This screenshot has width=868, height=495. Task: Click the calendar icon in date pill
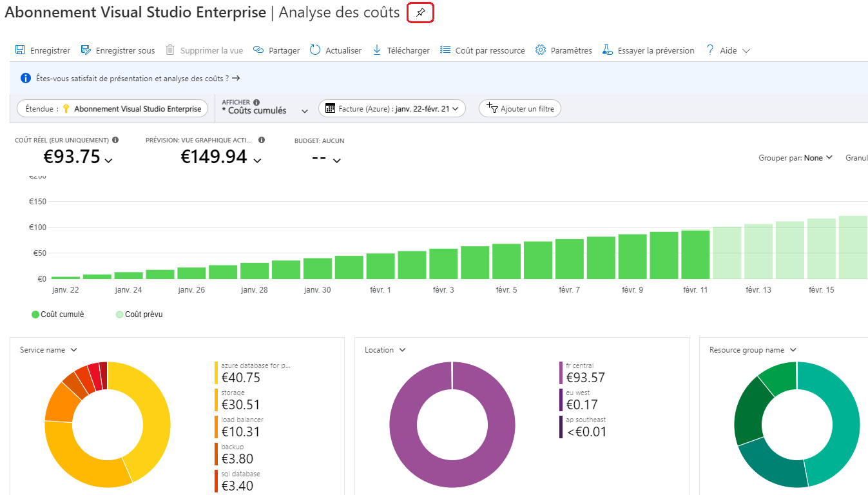(x=330, y=109)
